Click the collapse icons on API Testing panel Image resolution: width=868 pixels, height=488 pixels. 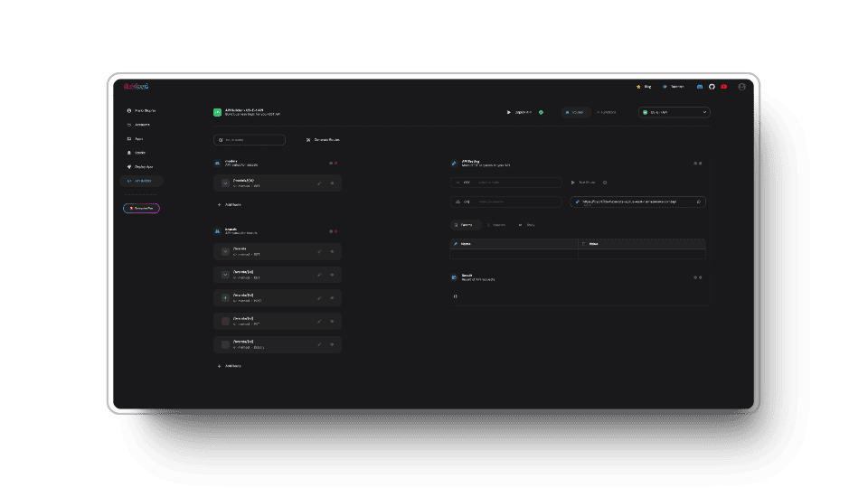pyautogui.click(x=697, y=164)
